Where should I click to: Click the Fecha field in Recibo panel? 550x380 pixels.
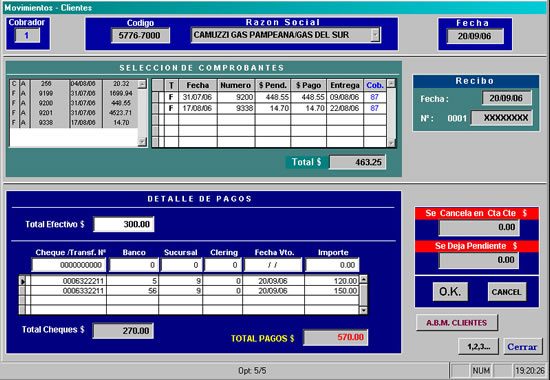[x=506, y=98]
